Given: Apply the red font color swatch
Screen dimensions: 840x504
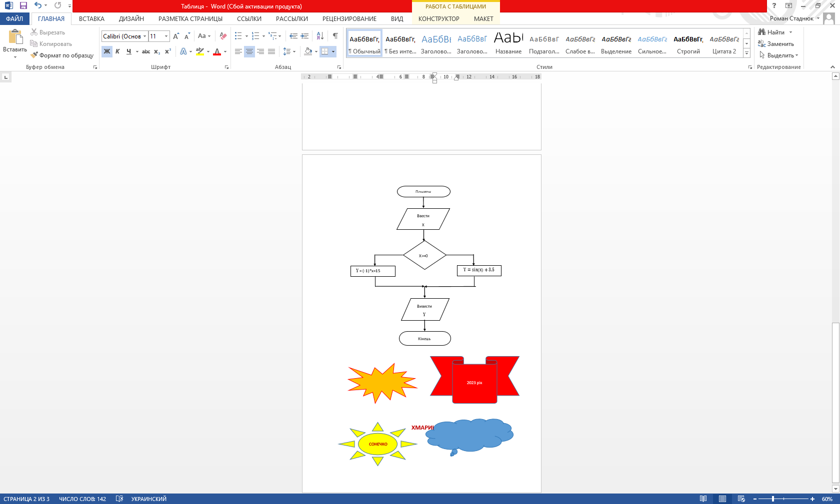Looking at the screenshot, I should (217, 51).
